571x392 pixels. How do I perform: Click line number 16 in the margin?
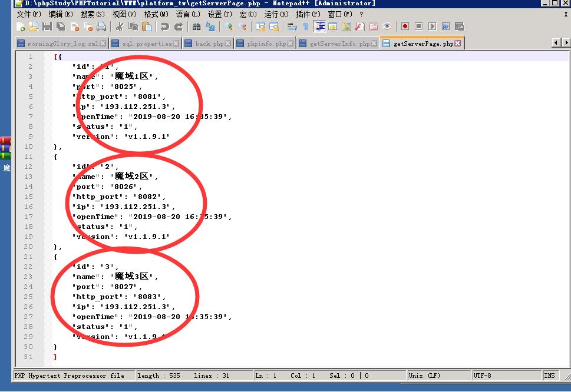28,207
